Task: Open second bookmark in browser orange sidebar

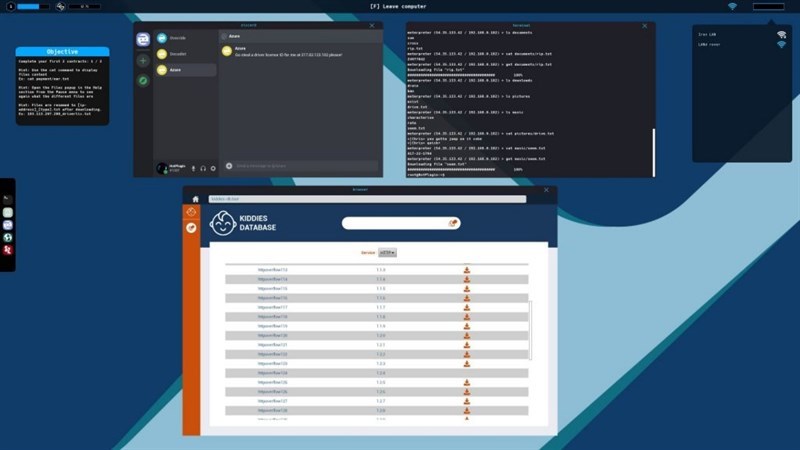Action: pyautogui.click(x=191, y=228)
